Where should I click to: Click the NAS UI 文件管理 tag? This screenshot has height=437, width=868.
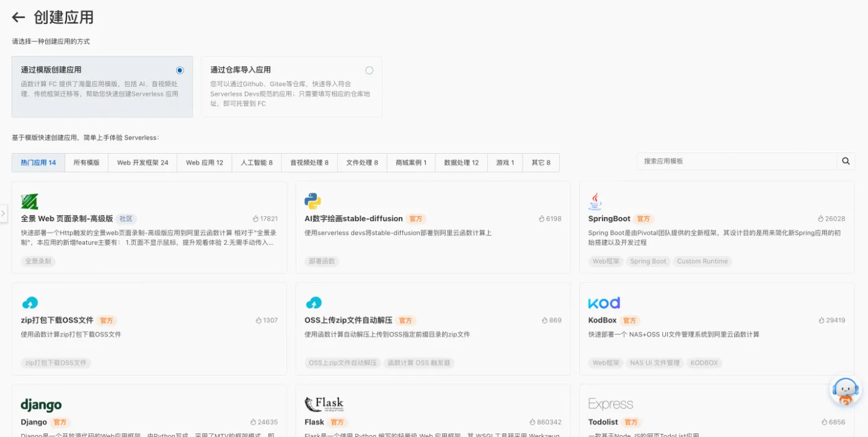[655, 363]
